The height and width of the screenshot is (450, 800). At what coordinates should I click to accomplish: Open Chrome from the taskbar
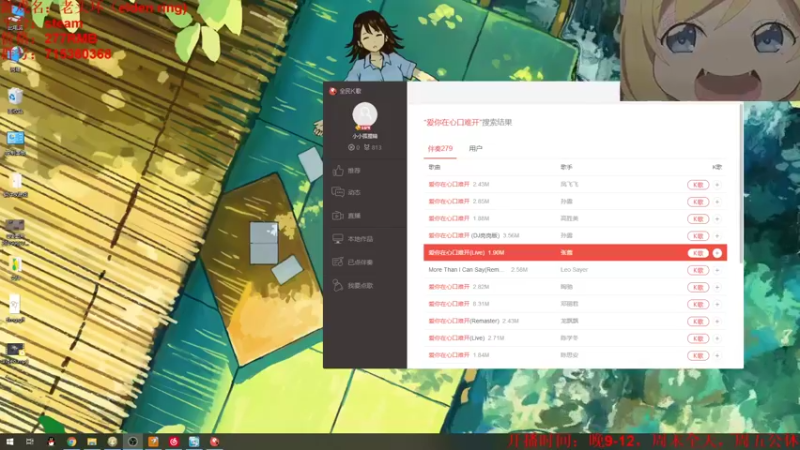(71, 441)
